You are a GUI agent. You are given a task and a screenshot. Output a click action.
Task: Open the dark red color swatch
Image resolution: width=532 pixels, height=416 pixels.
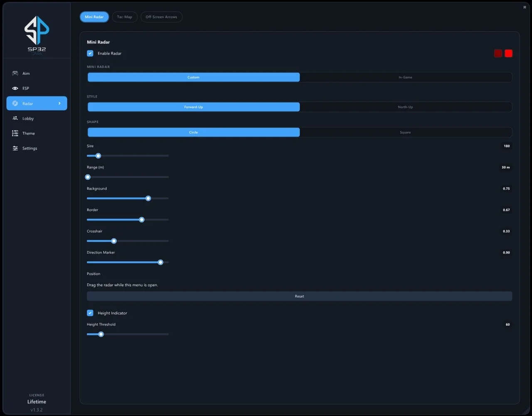(498, 53)
